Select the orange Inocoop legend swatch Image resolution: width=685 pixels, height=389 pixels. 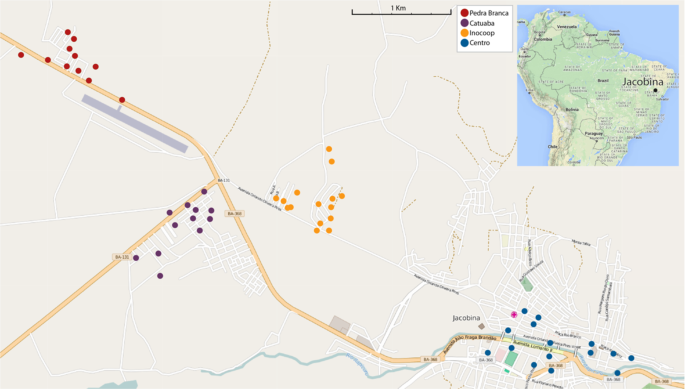464,33
